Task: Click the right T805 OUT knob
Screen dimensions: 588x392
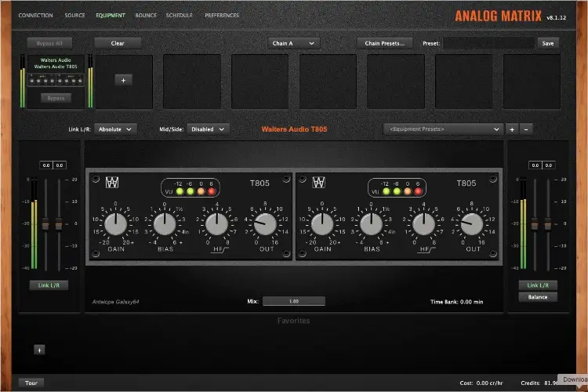Action: click(x=471, y=224)
